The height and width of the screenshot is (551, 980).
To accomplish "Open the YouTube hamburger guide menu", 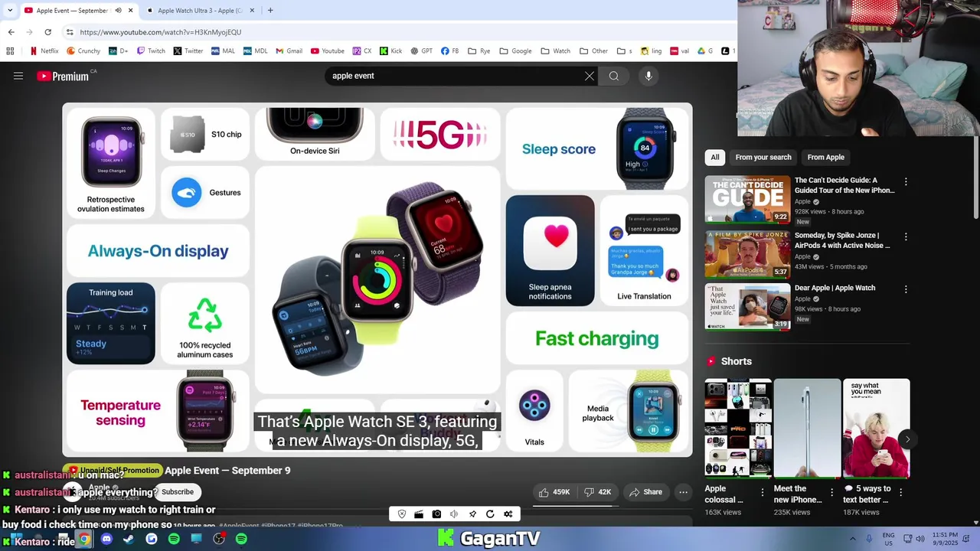I will (x=18, y=76).
